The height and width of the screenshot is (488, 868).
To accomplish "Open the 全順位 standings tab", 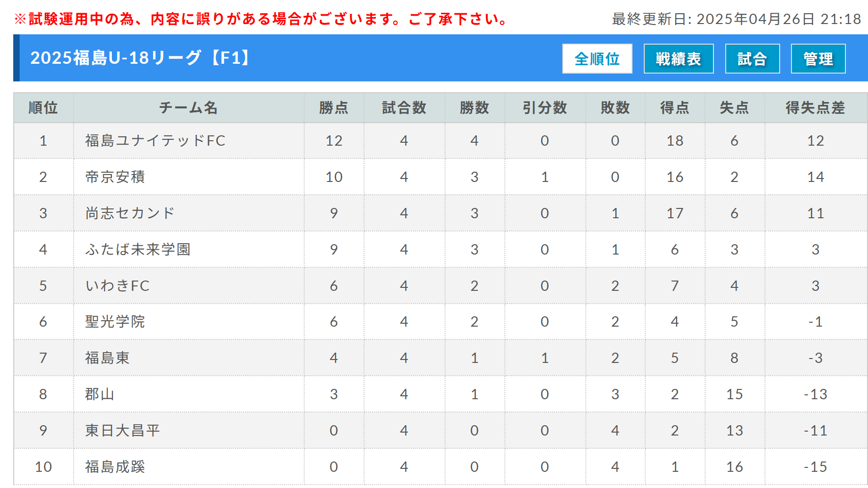I will click(597, 59).
